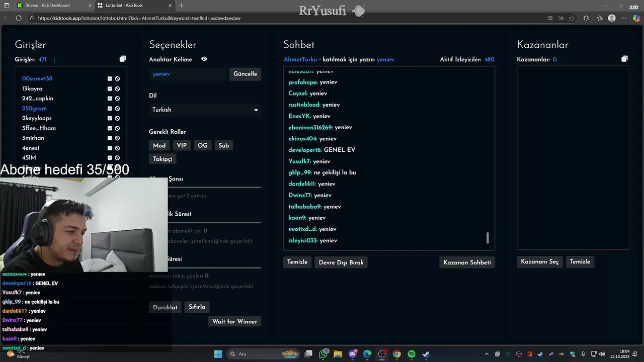This screenshot has width=644, height=362.
Task: Open Spotify from the taskbar
Action: pos(411,354)
